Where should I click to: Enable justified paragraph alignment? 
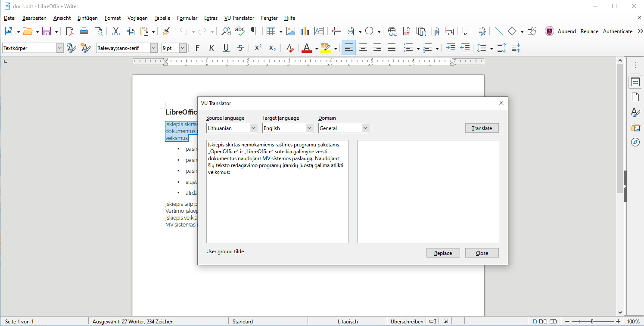392,48
